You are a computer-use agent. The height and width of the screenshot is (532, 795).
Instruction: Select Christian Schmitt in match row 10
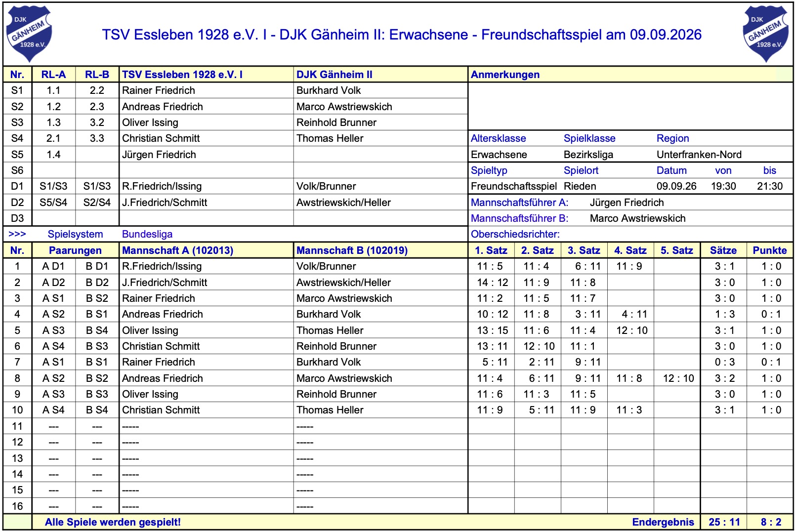(161, 410)
